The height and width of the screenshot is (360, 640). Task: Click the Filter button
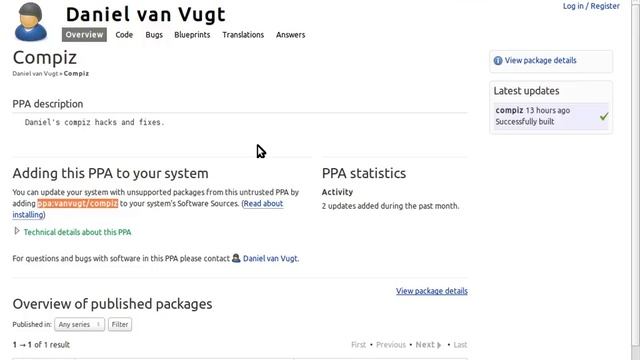tap(120, 324)
